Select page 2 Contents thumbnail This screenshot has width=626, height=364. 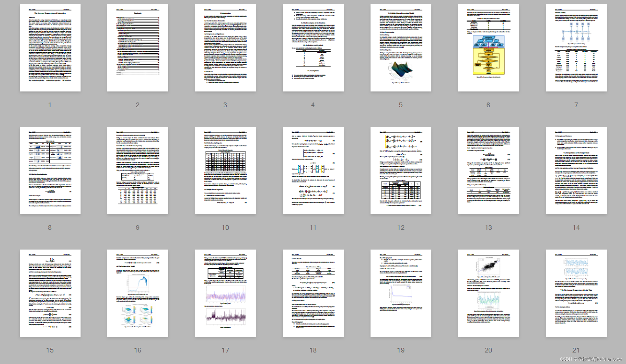pyautogui.click(x=138, y=48)
